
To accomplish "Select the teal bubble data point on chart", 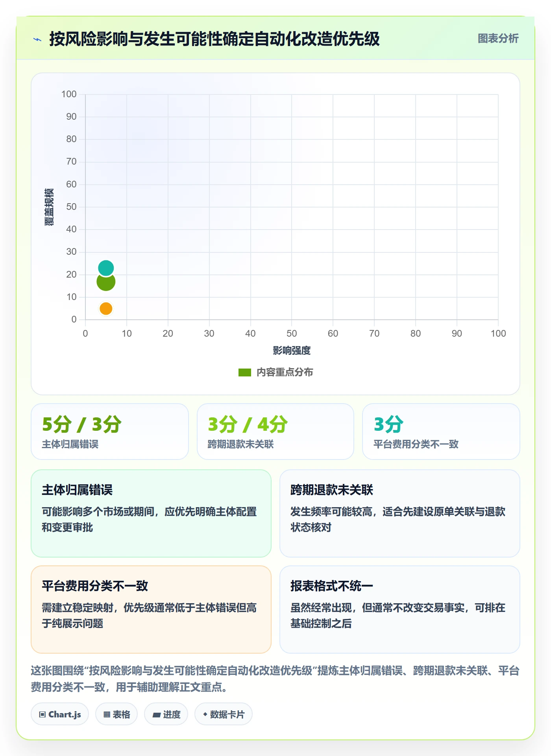I will 106,268.
